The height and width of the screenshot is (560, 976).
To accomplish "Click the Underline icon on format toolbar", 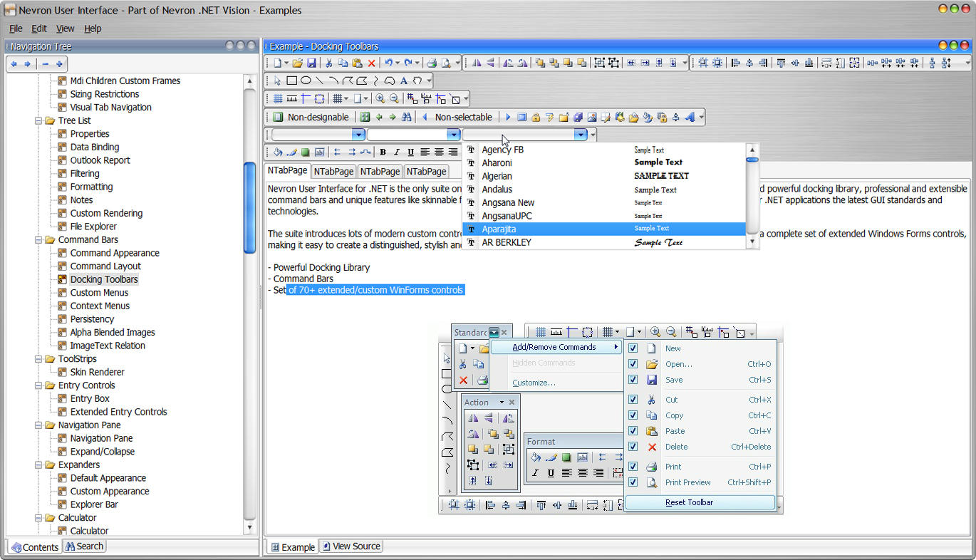I will (411, 152).
